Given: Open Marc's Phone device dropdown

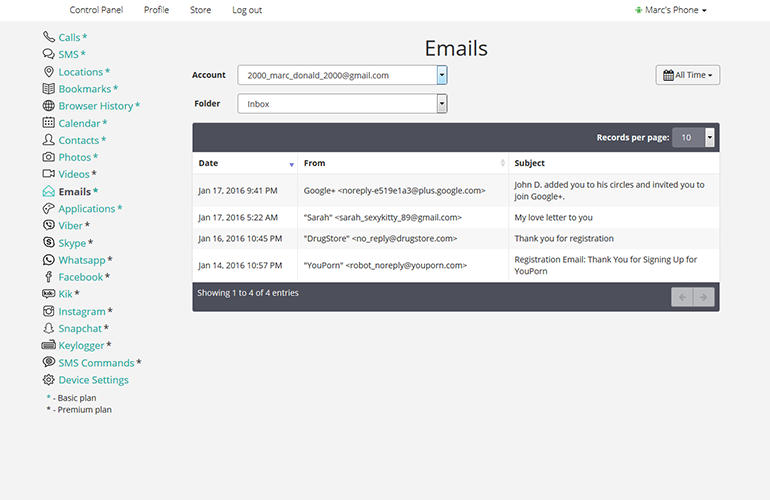Looking at the screenshot, I should click(671, 10).
